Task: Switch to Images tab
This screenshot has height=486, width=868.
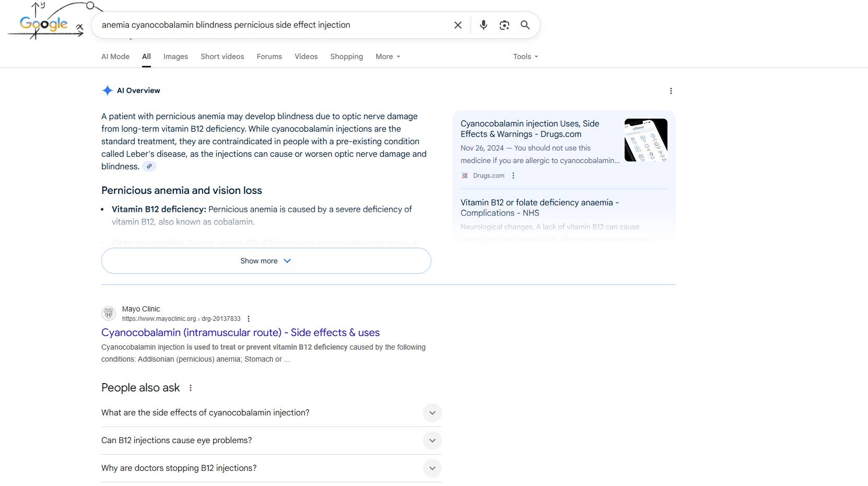Action: coord(175,56)
